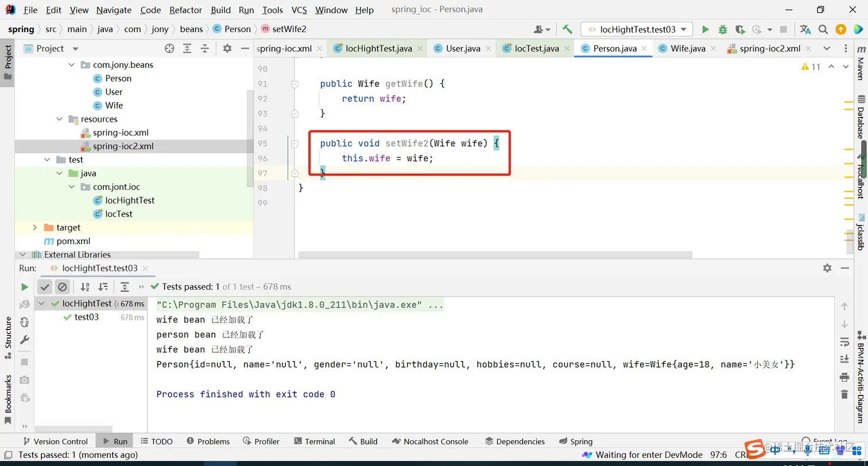Screen dimensions: 868x466
Task: Open the IocHightTest.test03 run configuration dropdown
Action: (x=637, y=29)
